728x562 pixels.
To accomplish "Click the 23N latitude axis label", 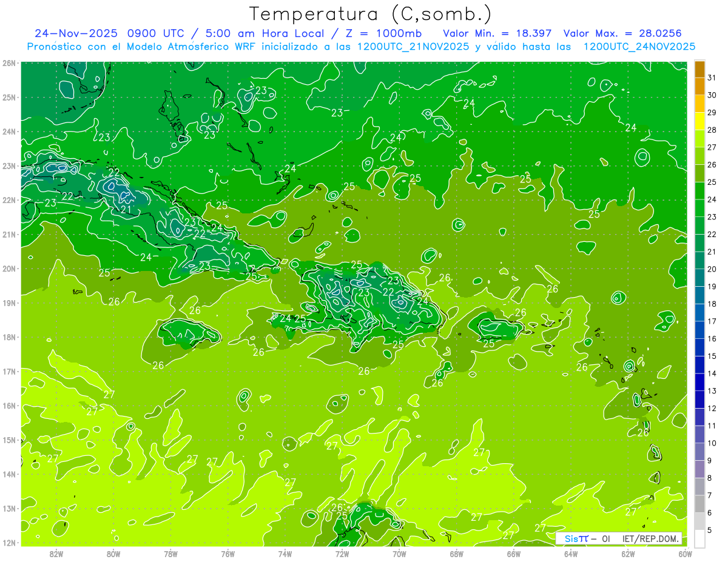I will [9, 166].
